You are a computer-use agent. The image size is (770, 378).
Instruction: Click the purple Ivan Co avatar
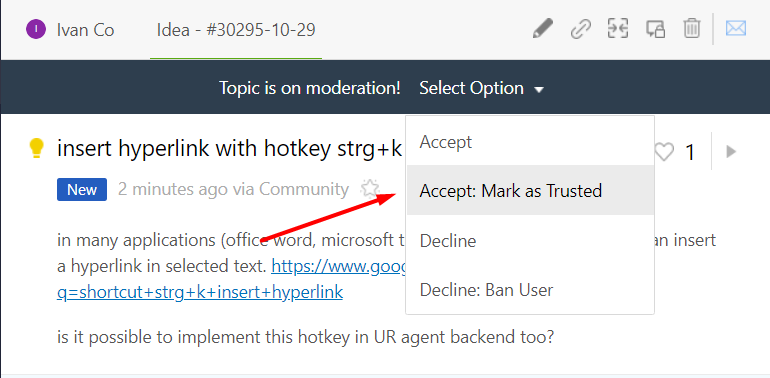[36, 30]
